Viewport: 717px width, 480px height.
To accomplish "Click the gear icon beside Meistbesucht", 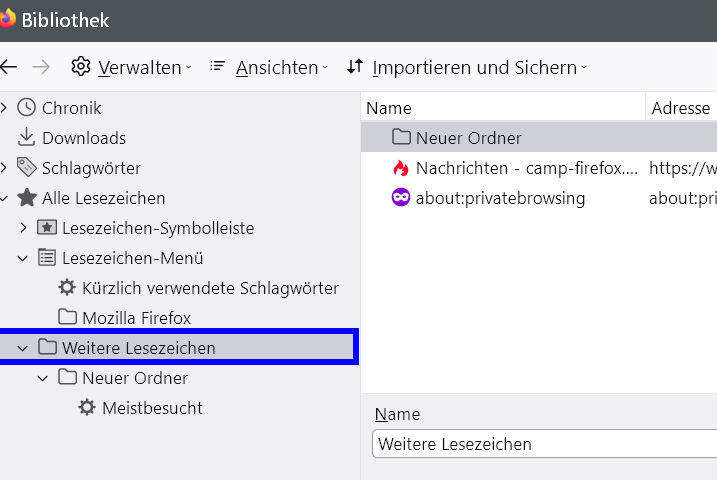I will pos(87,408).
